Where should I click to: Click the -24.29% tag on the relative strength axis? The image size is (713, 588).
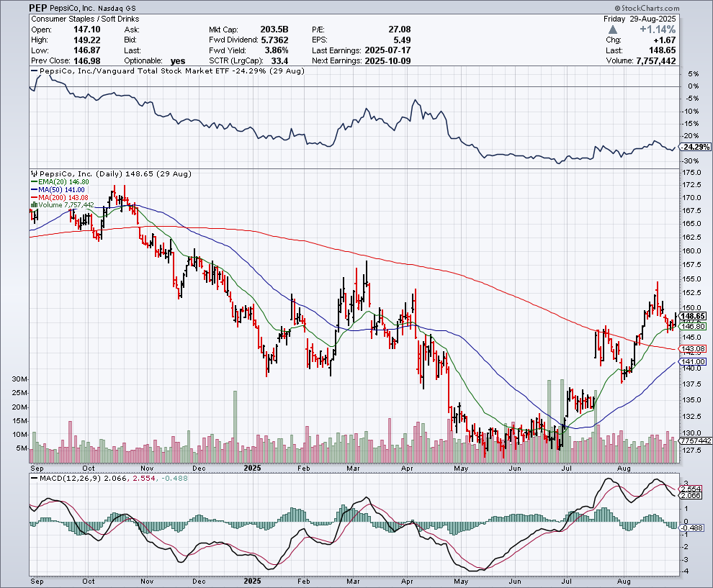click(696, 147)
